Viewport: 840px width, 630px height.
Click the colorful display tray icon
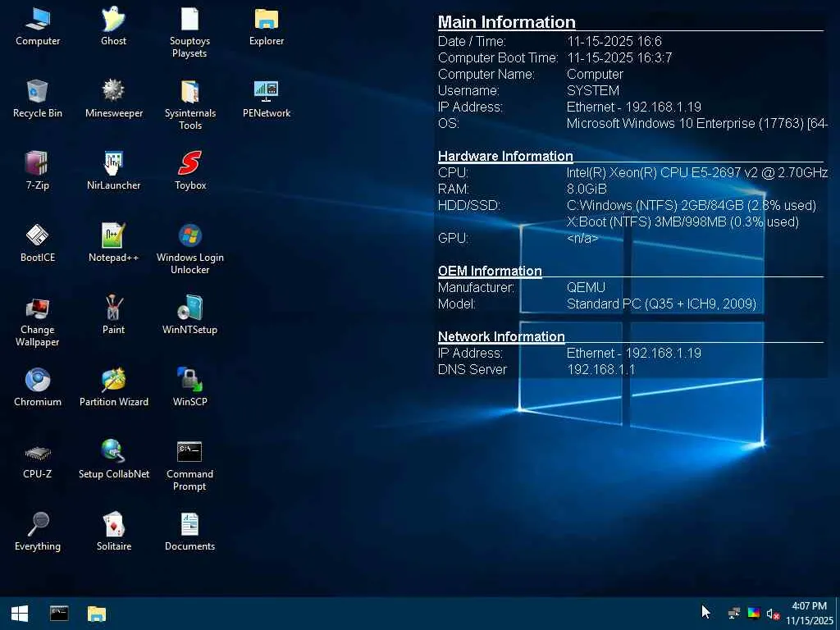(754, 614)
